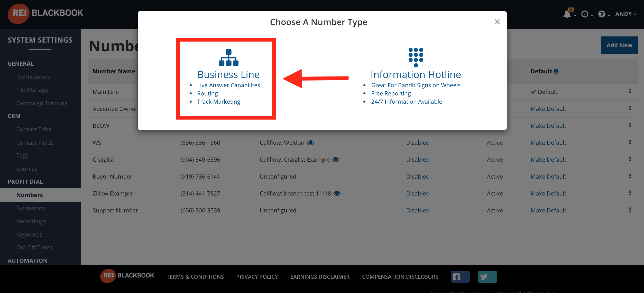View the Callflow: Weldon eye icon
Viewport: 644px width, 293px height.
point(310,143)
